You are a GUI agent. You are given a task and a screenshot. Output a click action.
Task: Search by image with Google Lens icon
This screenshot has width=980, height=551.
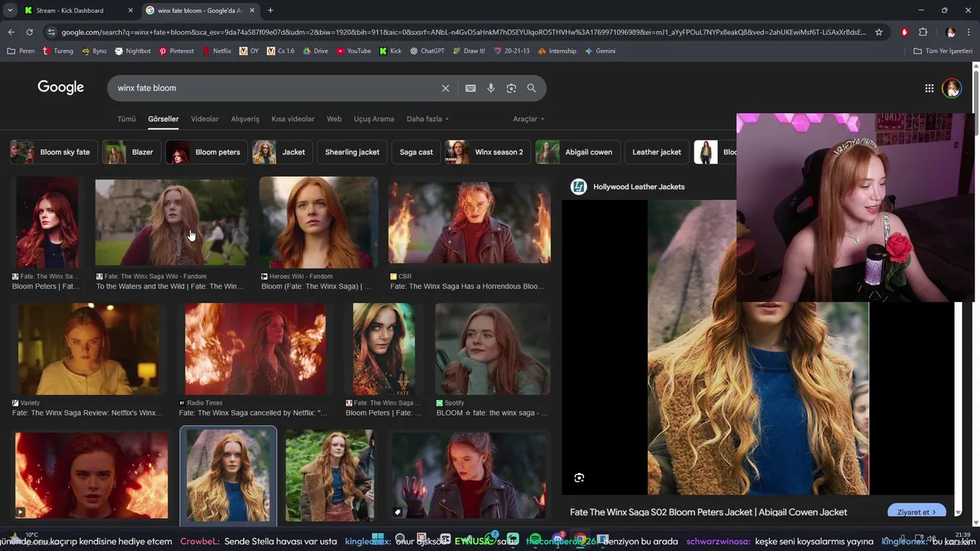pyautogui.click(x=511, y=88)
